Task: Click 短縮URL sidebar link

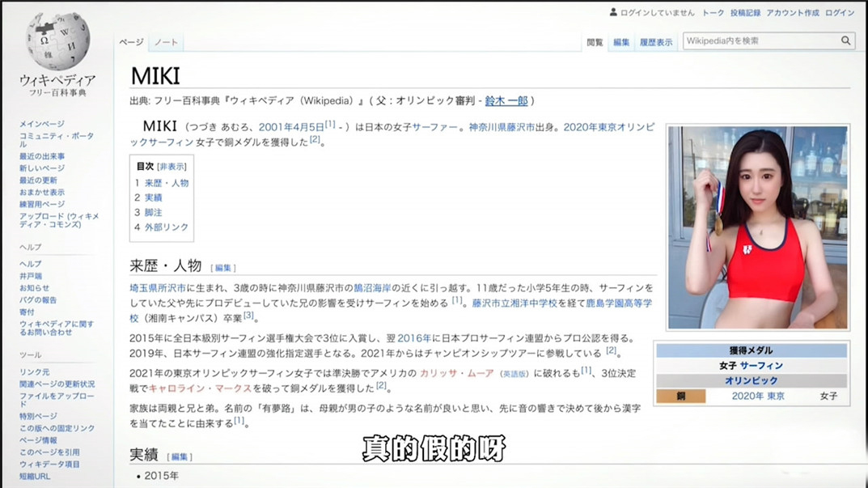Action: pos(34,477)
